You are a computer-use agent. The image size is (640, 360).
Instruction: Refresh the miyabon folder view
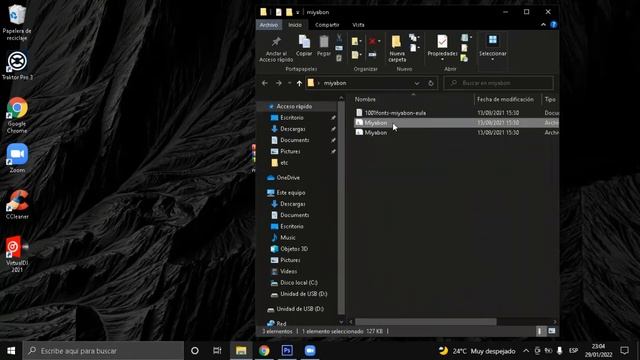tap(431, 83)
